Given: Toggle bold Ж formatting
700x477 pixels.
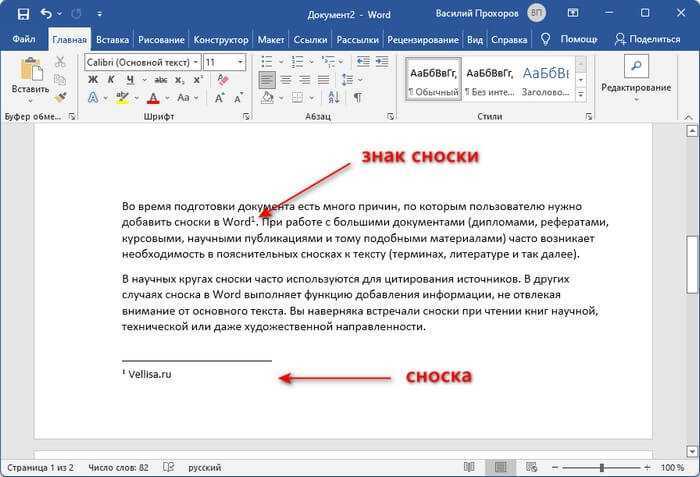Looking at the screenshot, I should (x=93, y=80).
